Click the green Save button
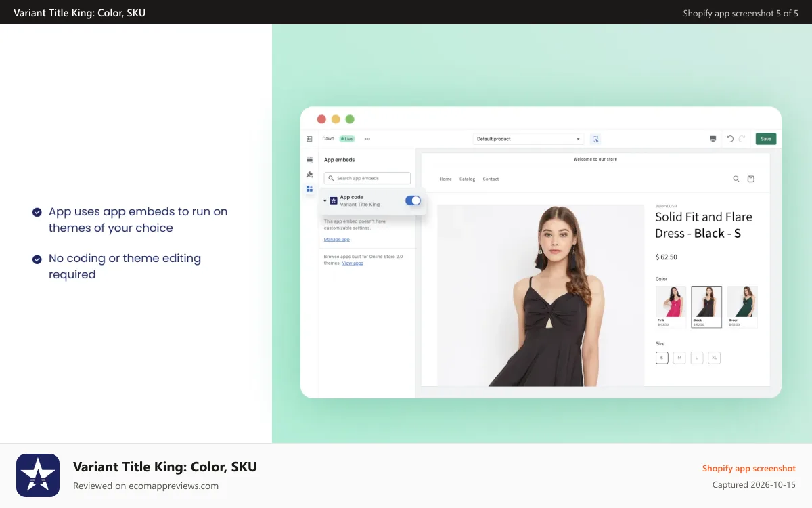 [766, 139]
